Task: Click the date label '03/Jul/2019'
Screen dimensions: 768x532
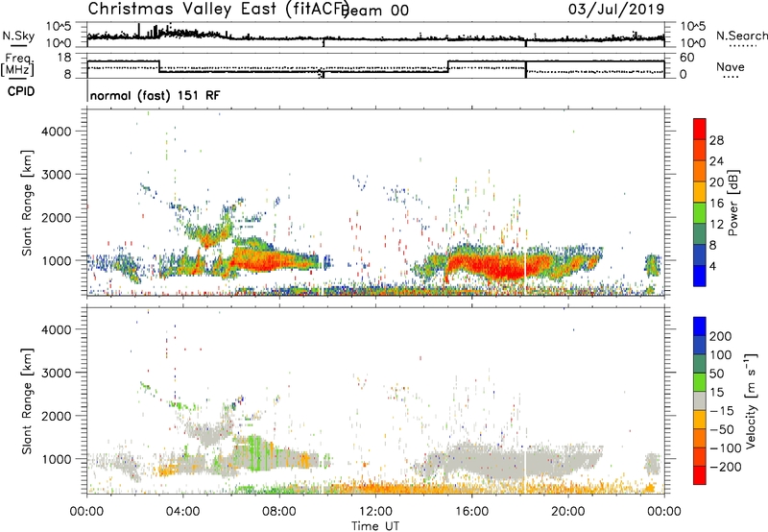Action: pos(616,9)
